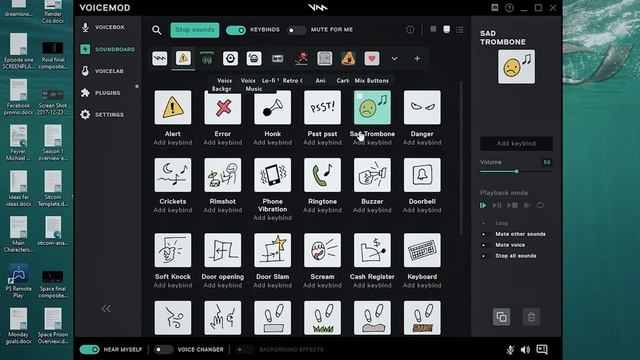Turn off the Hear Myself toggle
The image size is (640, 360).
[89, 349]
